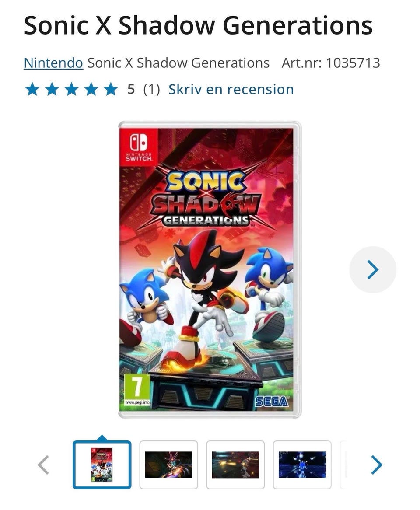Screen dimensions: 420x510
Task: Click the fifth rating star
Action: [x=111, y=89]
